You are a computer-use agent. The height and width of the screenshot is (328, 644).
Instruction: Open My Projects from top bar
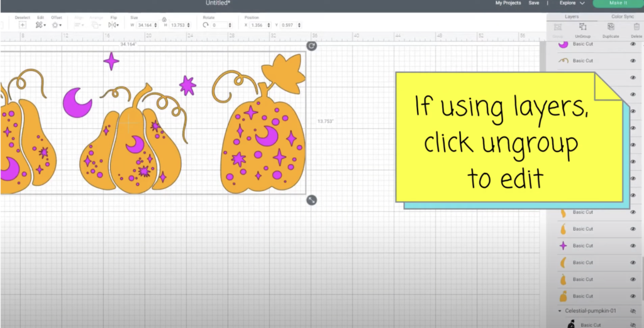(508, 3)
